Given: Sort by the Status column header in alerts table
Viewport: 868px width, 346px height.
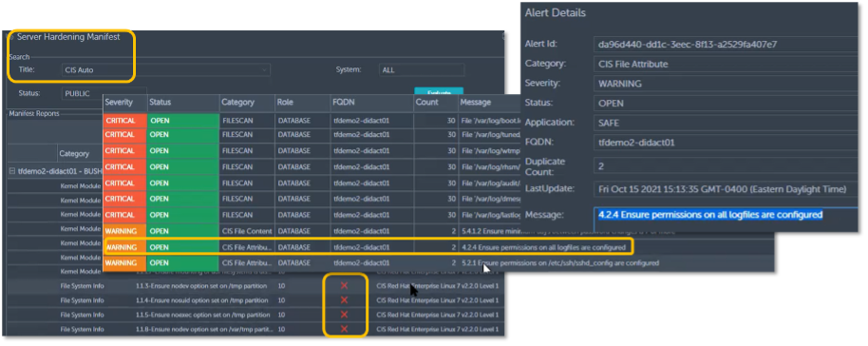Looking at the screenshot, I should click(x=182, y=103).
